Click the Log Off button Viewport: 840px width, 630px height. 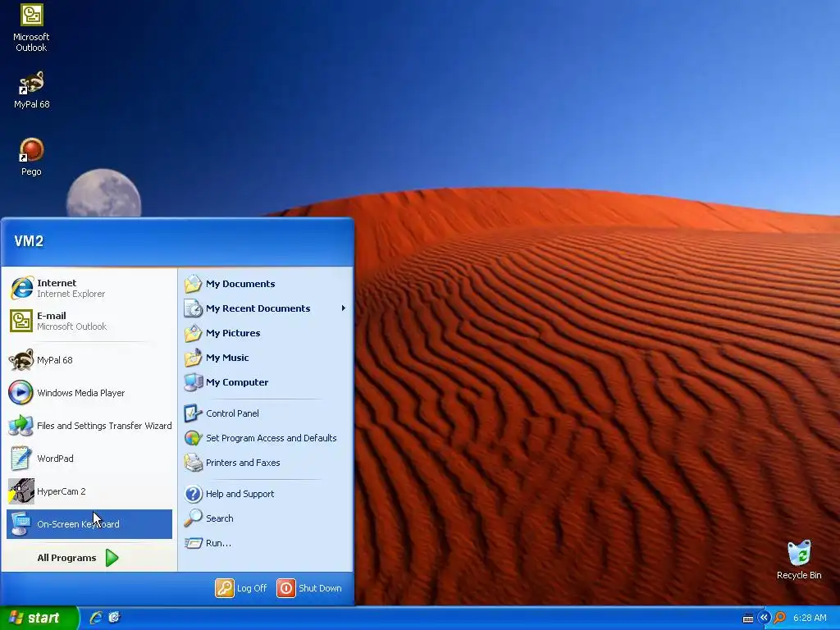click(x=241, y=588)
